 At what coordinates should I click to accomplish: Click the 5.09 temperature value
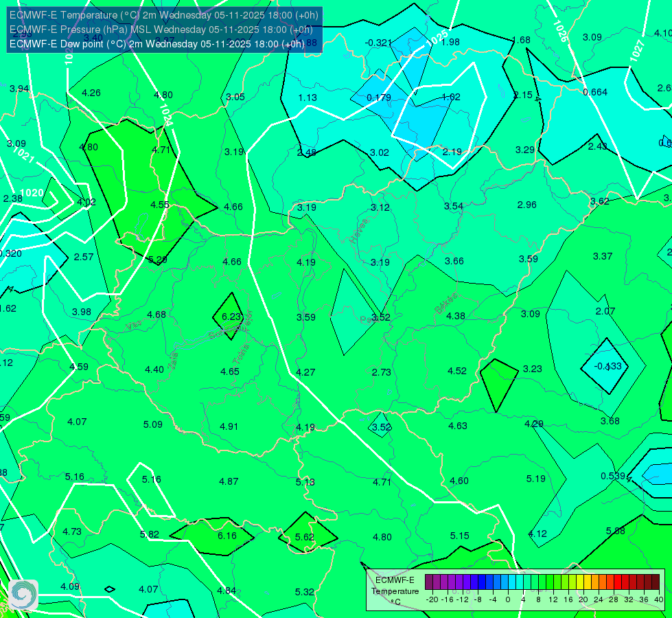[x=153, y=424]
